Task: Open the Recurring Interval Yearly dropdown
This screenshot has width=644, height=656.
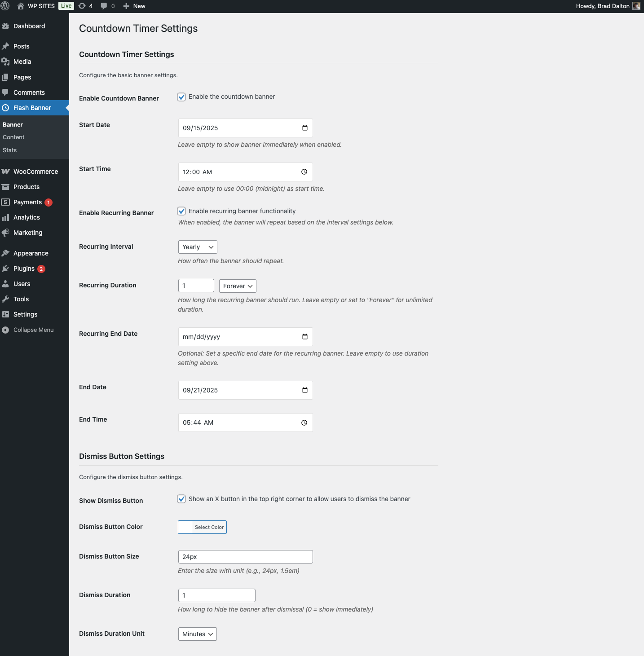Action: coord(198,247)
